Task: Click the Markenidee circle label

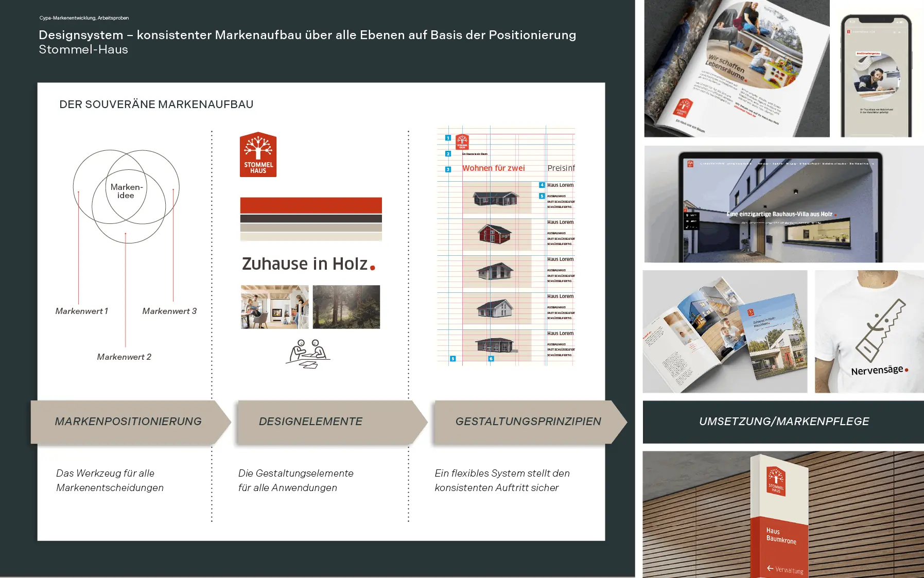Action: [126, 191]
